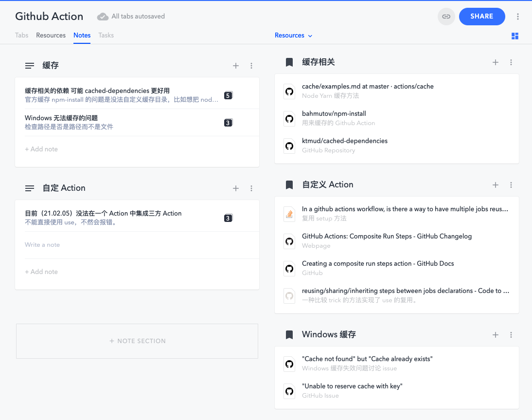
Task: Open options menu for 缓存相关 resources
Action: tap(511, 62)
